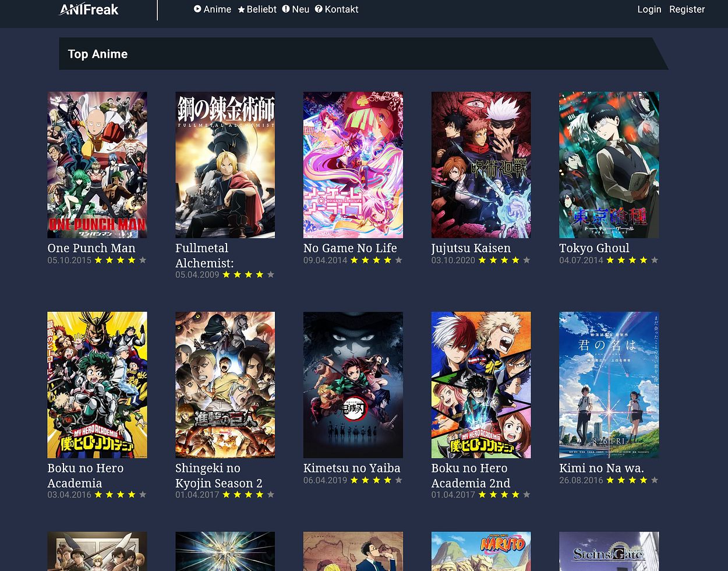Click the play icon beside Anime
Viewport: 728px width, 571px height.
pos(197,9)
